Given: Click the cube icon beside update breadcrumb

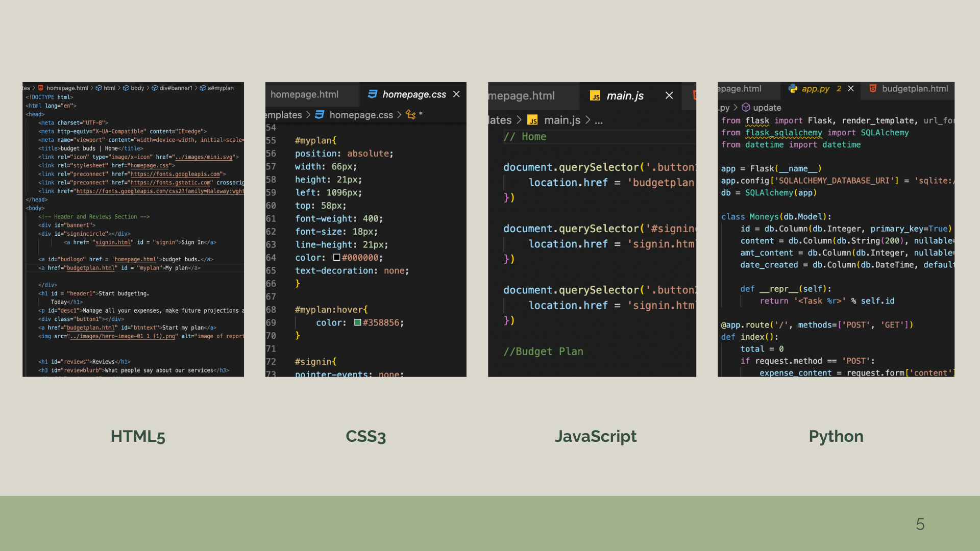Looking at the screenshot, I should click(746, 108).
